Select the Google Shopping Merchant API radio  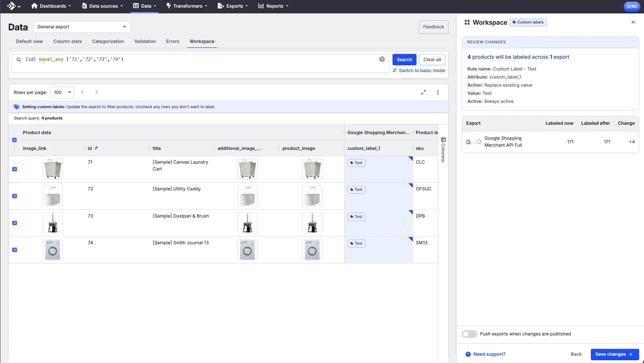(x=479, y=142)
